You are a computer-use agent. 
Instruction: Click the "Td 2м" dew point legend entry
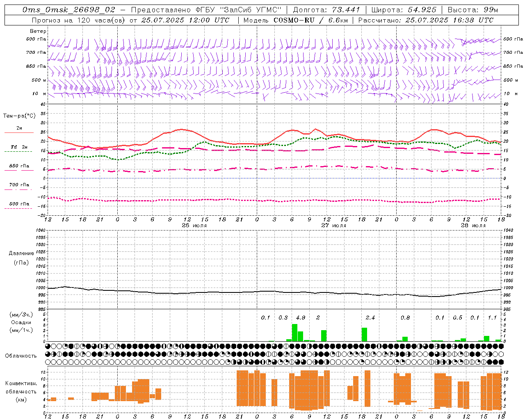tap(19, 147)
